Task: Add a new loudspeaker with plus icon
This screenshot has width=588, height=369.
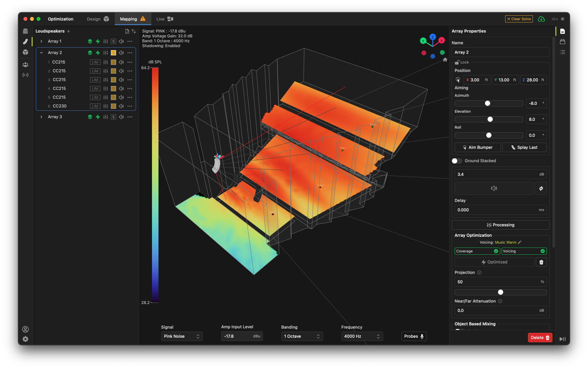Action: click(68, 31)
